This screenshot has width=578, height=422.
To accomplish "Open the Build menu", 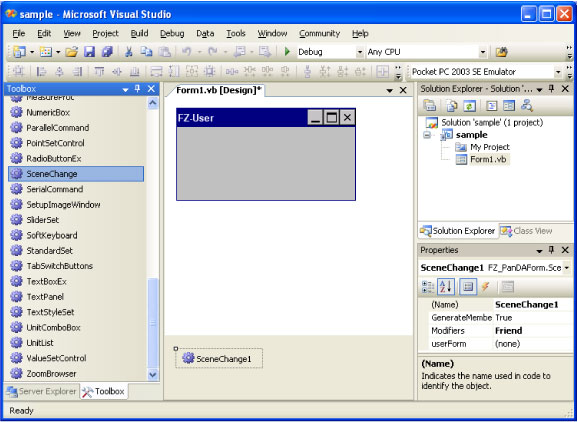I will pos(139,34).
